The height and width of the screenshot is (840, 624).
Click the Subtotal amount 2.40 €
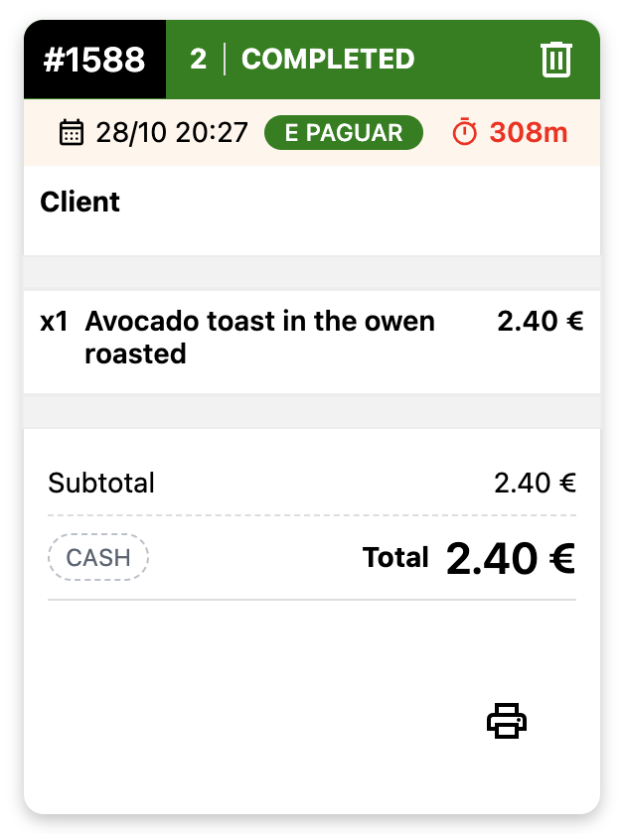click(535, 484)
